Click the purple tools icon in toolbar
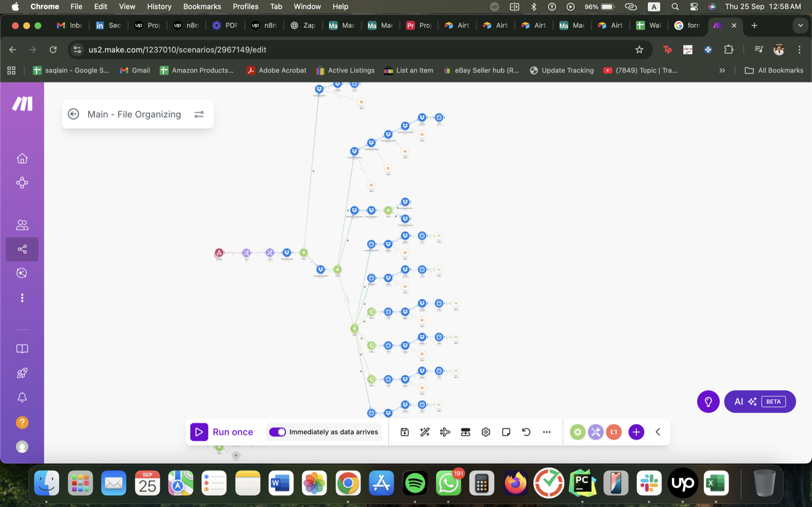 (x=595, y=432)
